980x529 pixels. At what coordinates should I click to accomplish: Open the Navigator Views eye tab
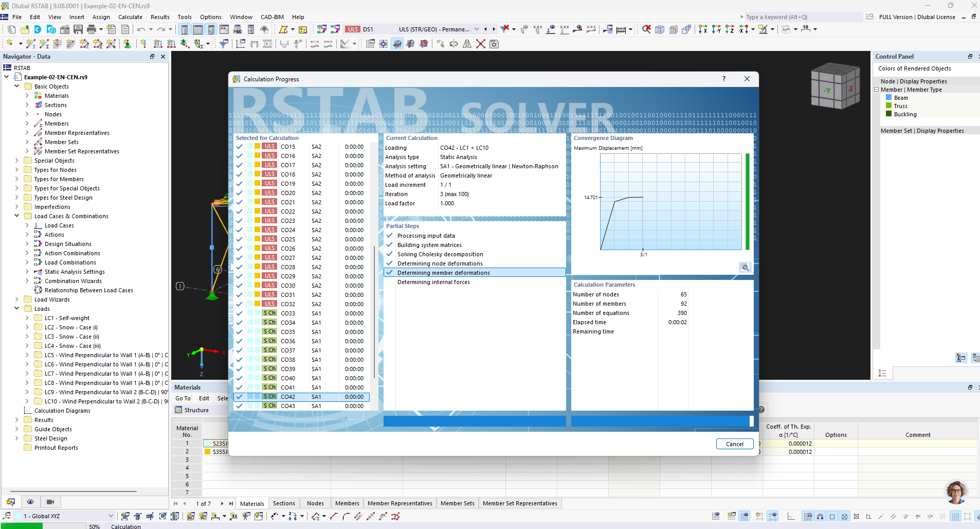pos(30,502)
